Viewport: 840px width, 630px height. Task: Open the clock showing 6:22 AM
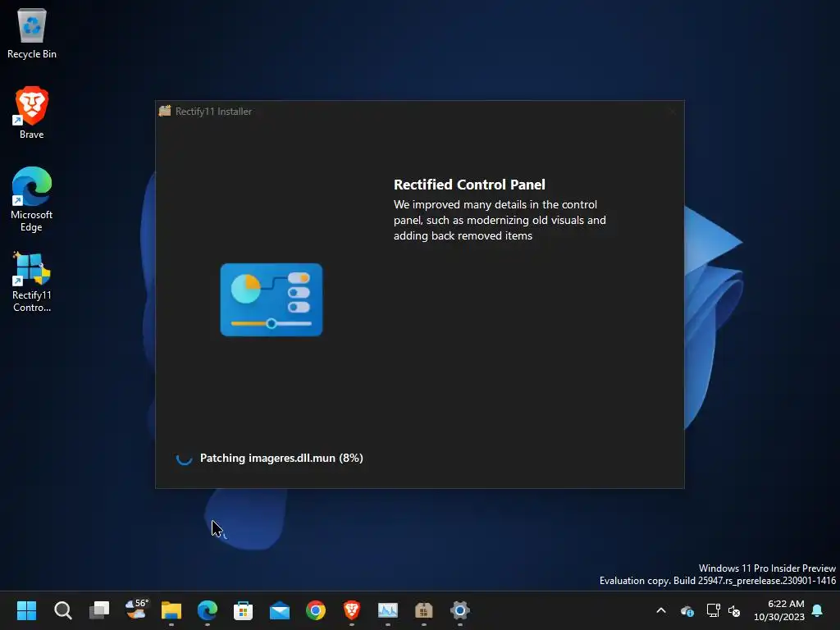(779, 610)
